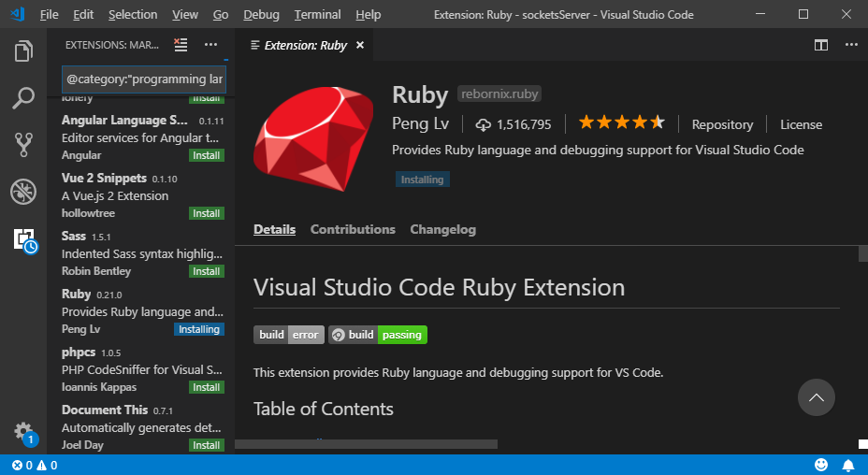The image size is (868, 475).
Task: Click the scroll to top arrow button
Action: coord(817,397)
